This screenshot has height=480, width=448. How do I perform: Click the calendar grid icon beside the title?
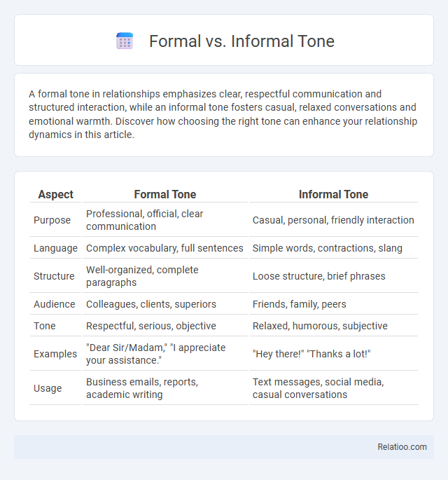[x=125, y=41]
